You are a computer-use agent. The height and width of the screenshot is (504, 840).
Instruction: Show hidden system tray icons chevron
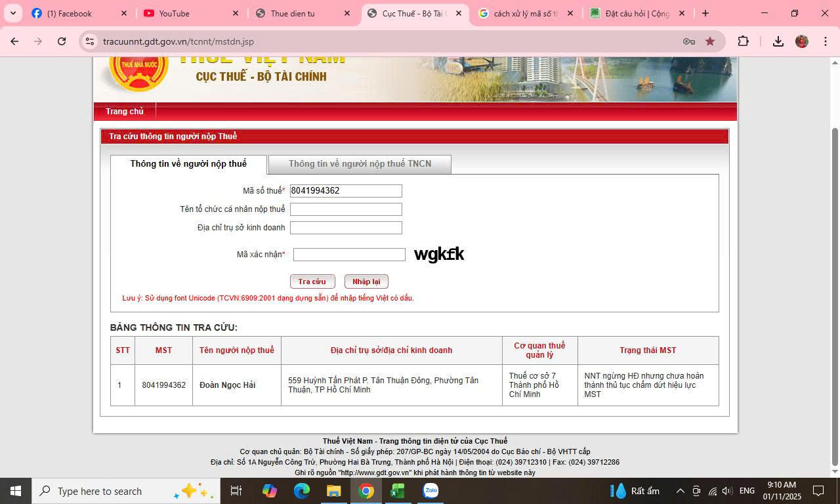coord(681,491)
